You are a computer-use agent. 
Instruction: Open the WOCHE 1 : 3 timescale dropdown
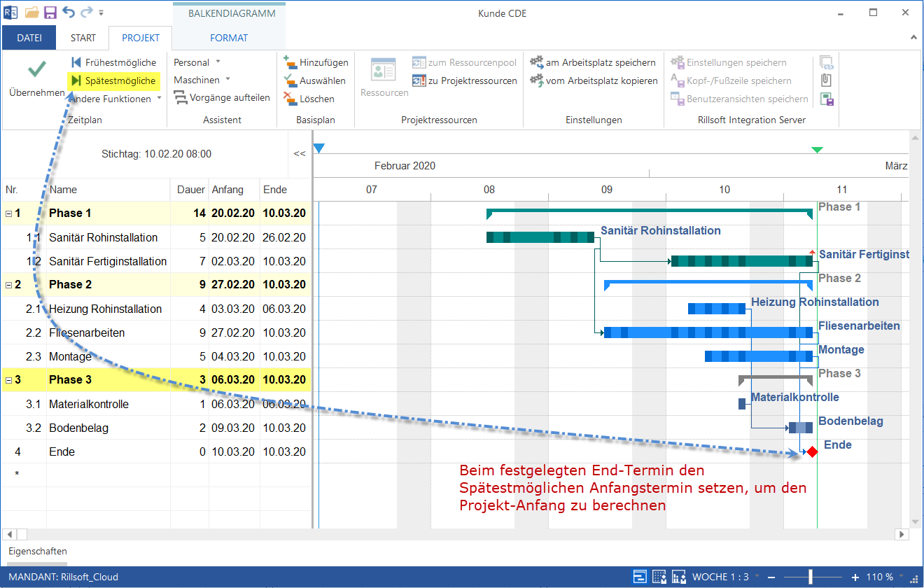point(757,577)
